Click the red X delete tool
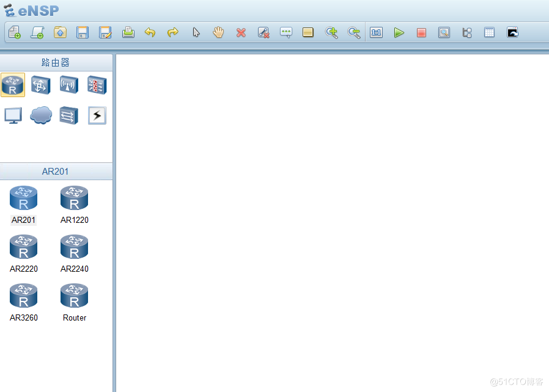The width and height of the screenshot is (549, 392). [241, 32]
